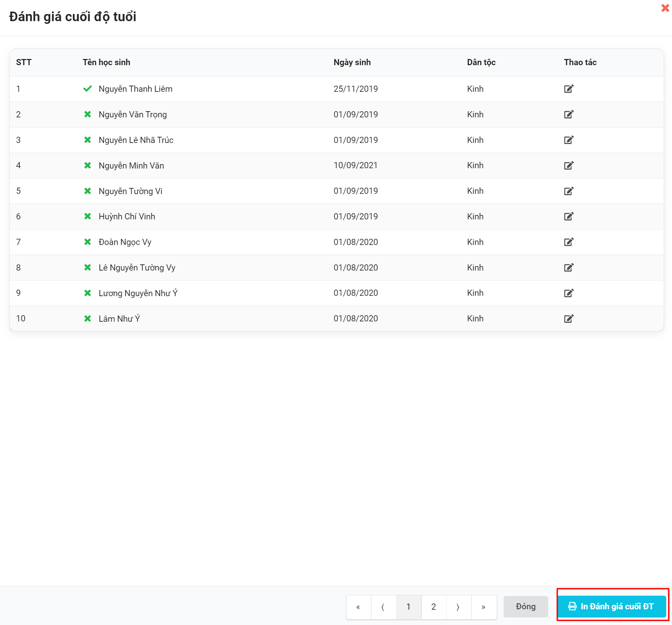Select page 1 in pagination
The height and width of the screenshot is (625, 672).
(x=408, y=607)
